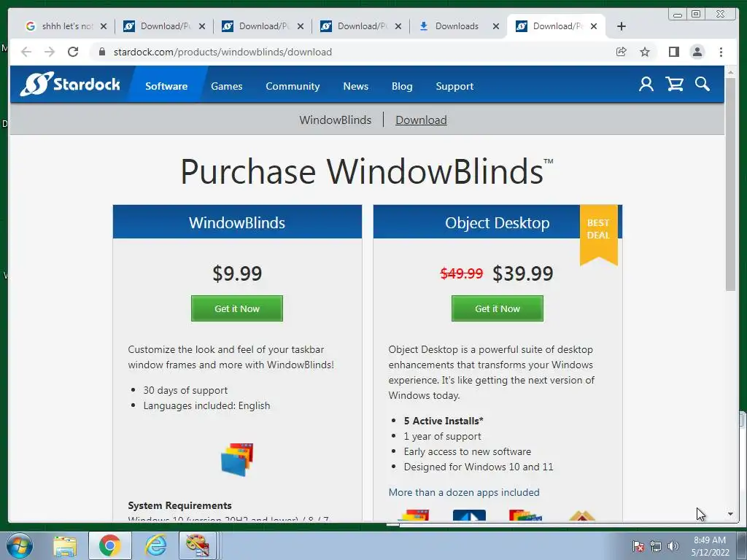The width and height of the screenshot is (747, 560).
Task: Open Paint icon in taskbar
Action: [x=197, y=545]
